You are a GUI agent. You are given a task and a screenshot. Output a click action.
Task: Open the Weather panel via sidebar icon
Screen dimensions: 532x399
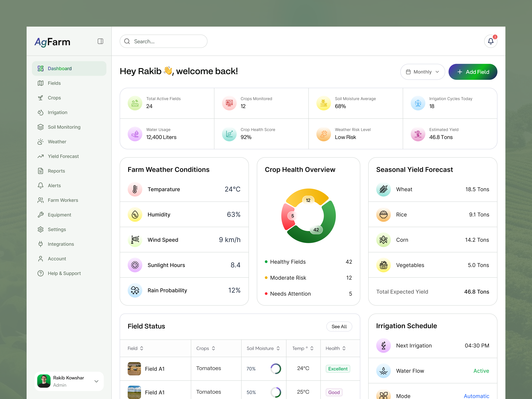tap(57, 142)
